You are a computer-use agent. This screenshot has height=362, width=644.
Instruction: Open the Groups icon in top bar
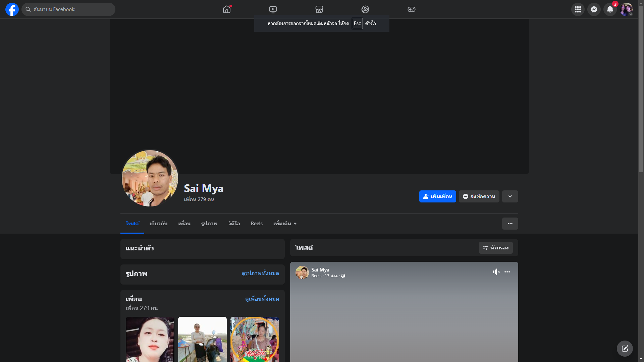click(x=365, y=9)
